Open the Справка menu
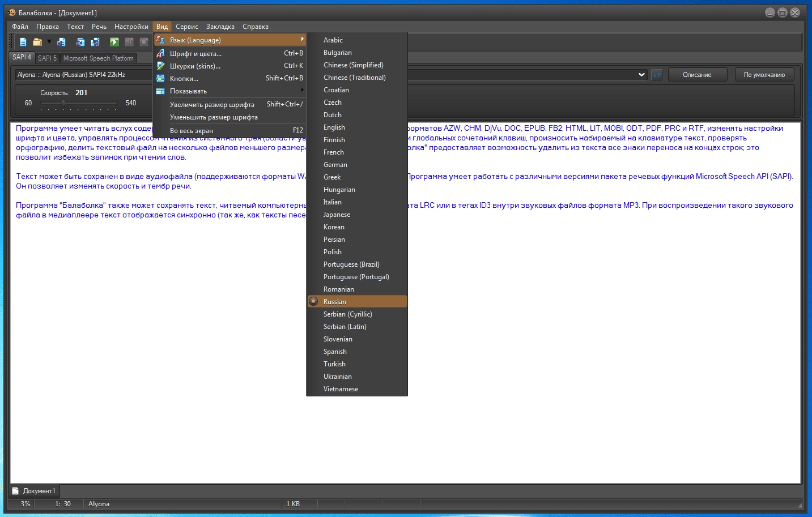 (x=256, y=27)
